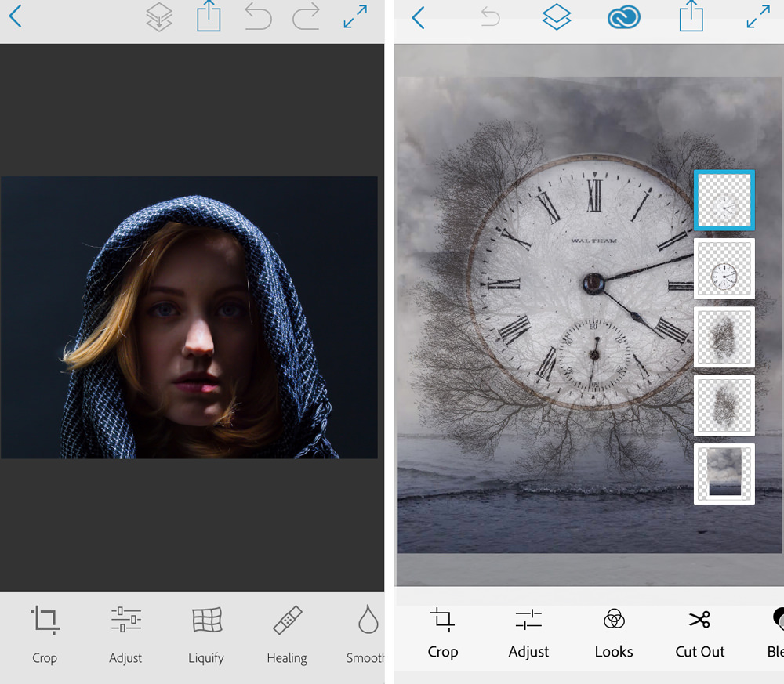
Task: Open the Liquify tool
Action: click(206, 632)
